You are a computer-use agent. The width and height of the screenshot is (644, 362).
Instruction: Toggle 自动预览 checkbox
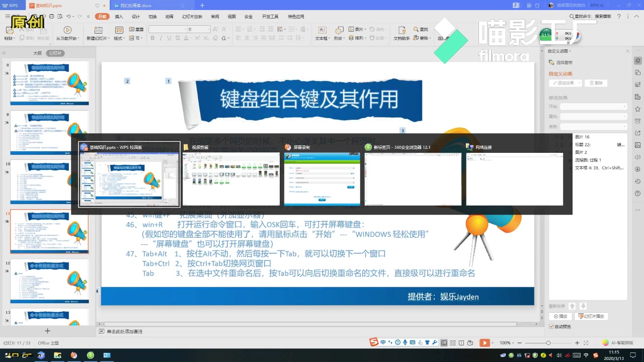[x=551, y=326]
